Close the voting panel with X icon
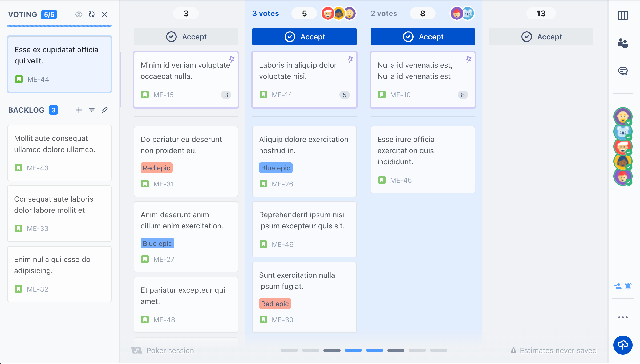The width and height of the screenshot is (640, 364). coord(104,14)
